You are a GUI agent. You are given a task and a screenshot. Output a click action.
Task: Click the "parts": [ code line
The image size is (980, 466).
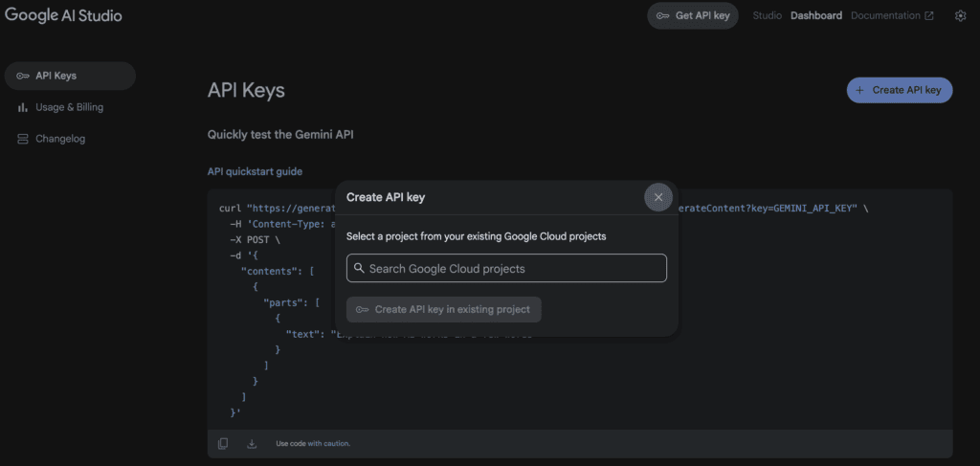(x=291, y=302)
